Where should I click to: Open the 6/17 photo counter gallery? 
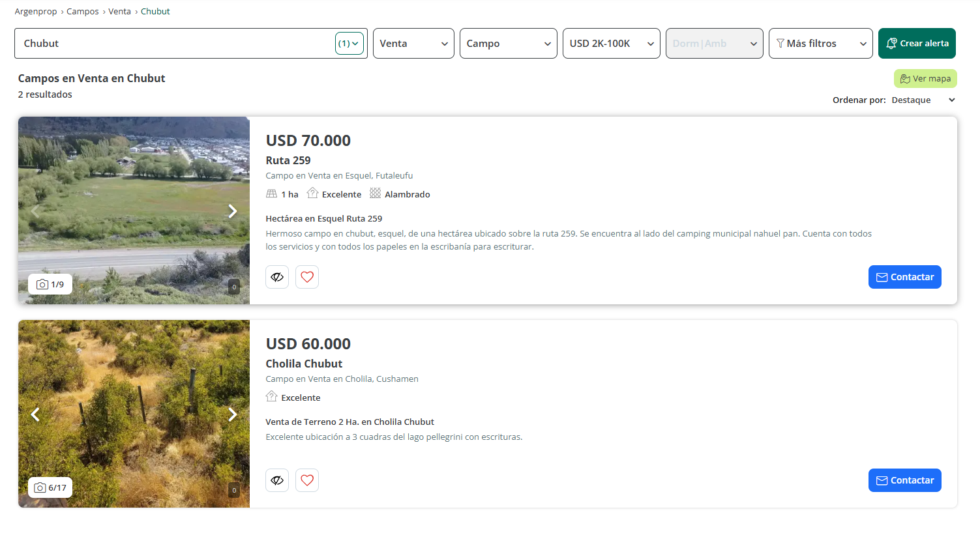(x=50, y=487)
